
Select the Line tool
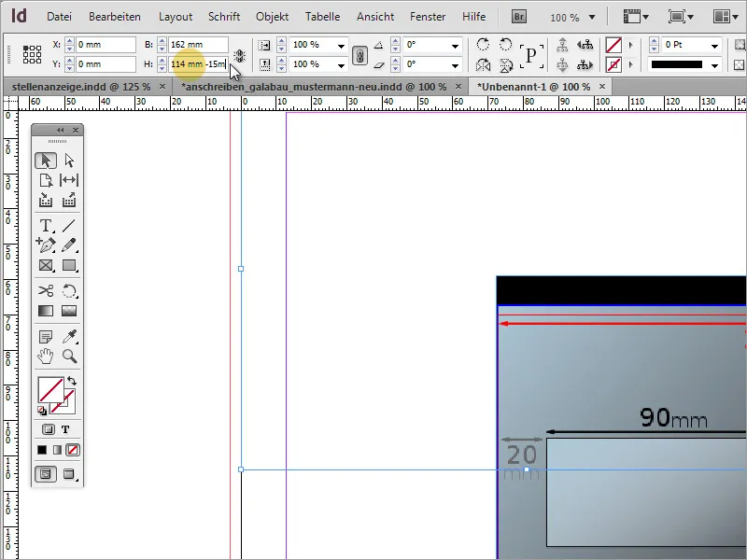69,225
